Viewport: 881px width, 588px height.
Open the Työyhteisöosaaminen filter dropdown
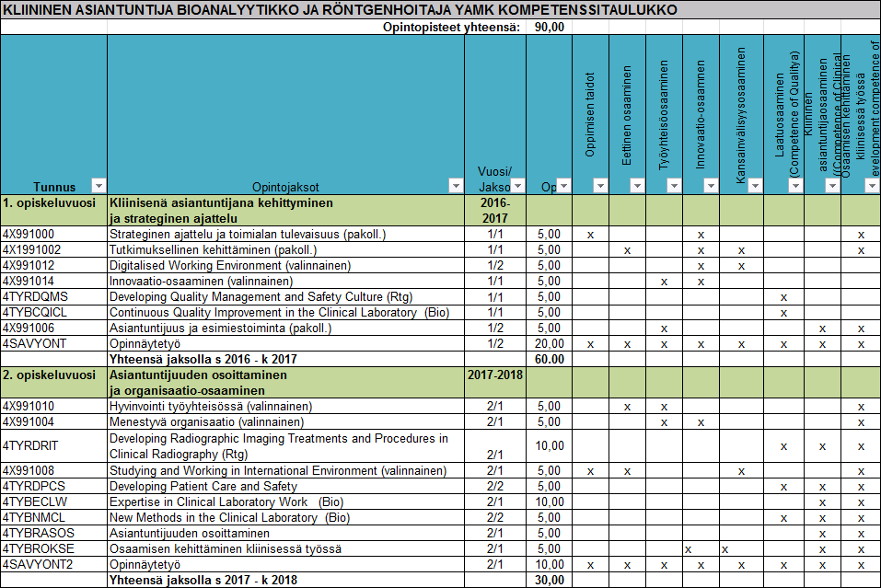[673, 186]
